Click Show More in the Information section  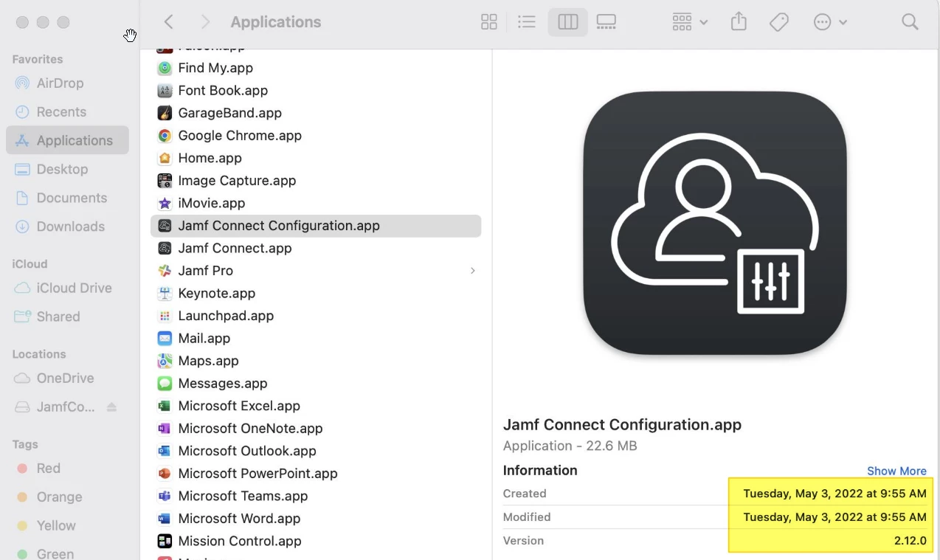896,471
